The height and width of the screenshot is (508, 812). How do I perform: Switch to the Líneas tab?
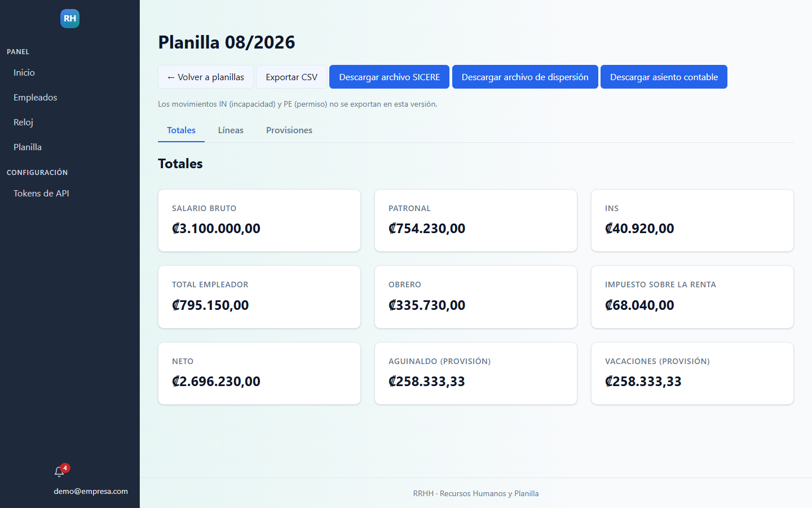(231, 130)
